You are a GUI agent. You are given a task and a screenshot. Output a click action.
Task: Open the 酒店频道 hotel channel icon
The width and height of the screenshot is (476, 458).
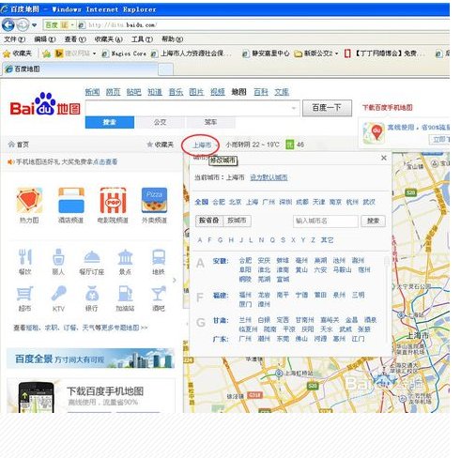pyautogui.click(x=71, y=200)
